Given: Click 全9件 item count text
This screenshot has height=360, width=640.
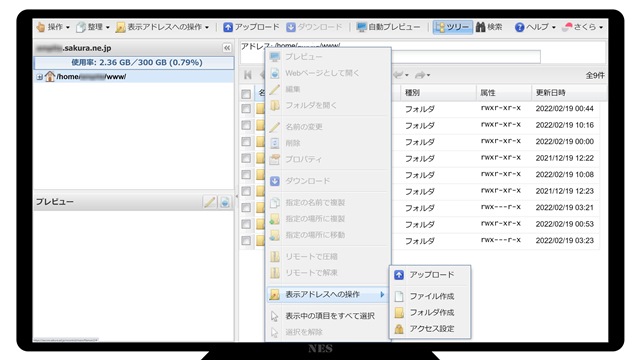Looking at the screenshot, I should (595, 76).
